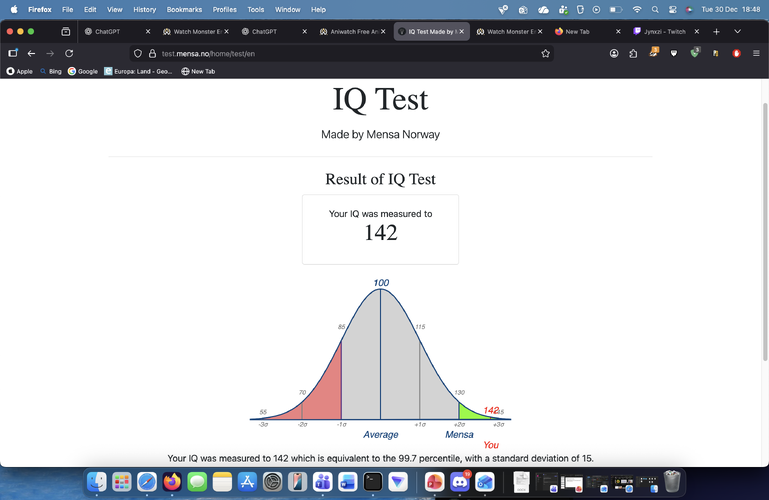Viewport: 769px width, 500px height.
Task: Open Discord from the dock
Action: coord(460,482)
